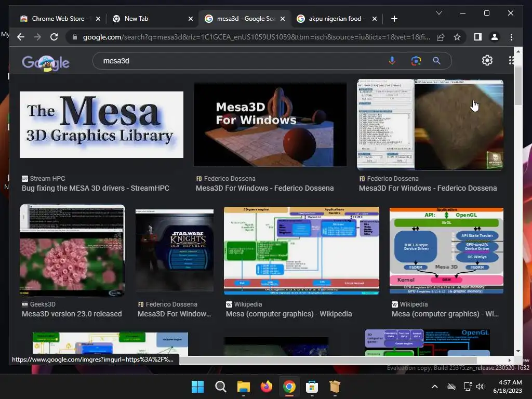Close the New Tab tab

click(x=191, y=19)
